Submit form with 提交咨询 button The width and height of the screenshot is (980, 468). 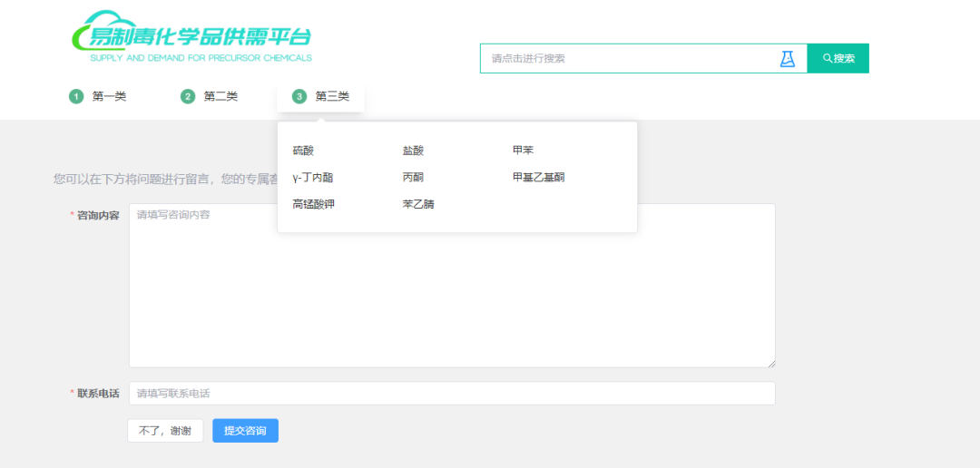245,431
